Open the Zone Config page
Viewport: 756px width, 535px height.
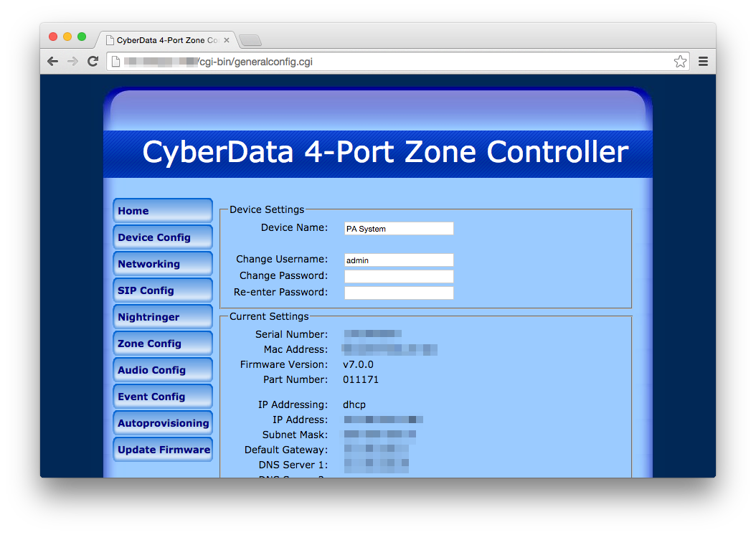tap(162, 343)
